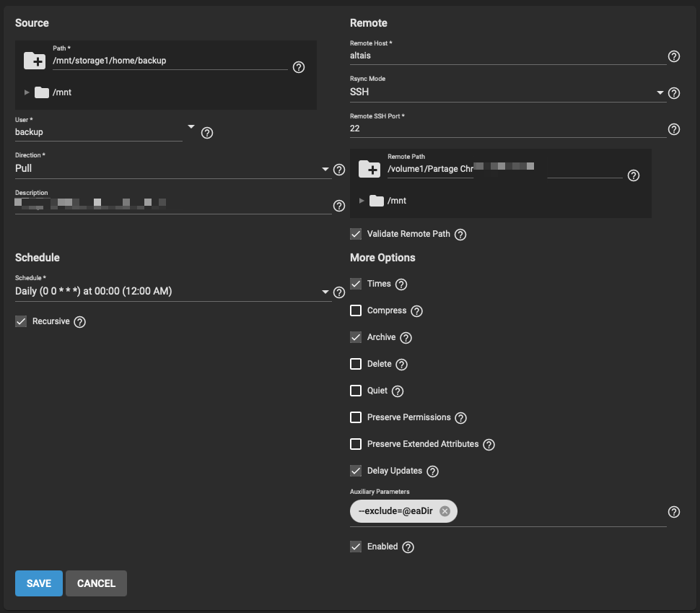
Task: Show help for Quiet option
Action: [398, 391]
